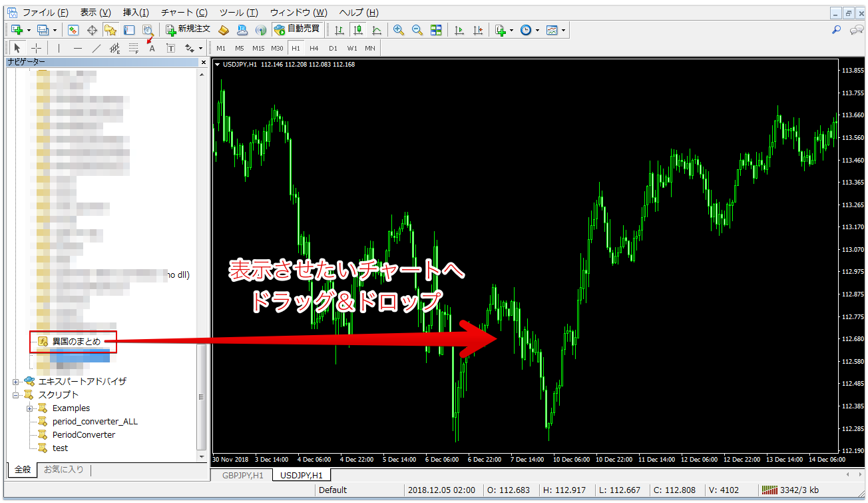
Task: Select the PeriodConverter script
Action: pyautogui.click(x=83, y=434)
